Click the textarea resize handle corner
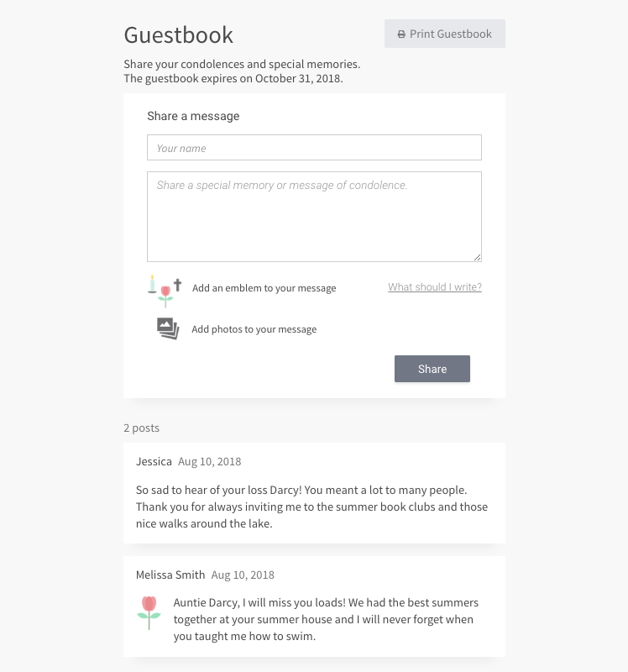 pyautogui.click(x=477, y=257)
